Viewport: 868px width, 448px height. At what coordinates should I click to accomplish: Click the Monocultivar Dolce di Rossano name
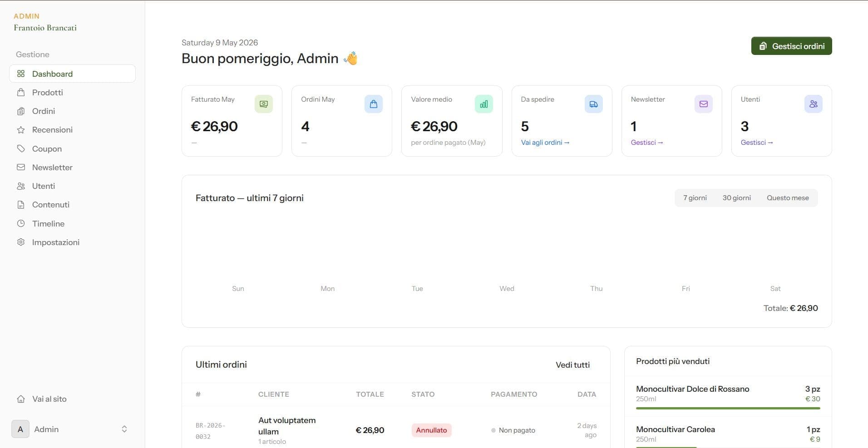pos(692,389)
